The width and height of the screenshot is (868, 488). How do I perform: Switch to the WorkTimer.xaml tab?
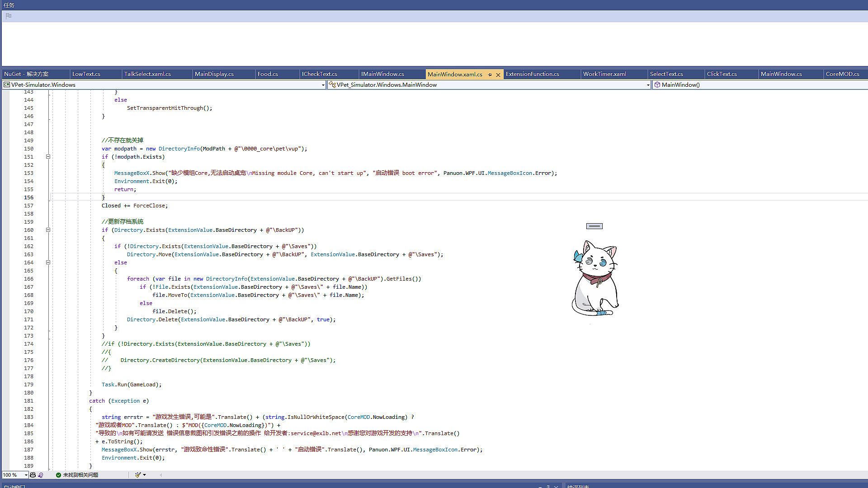tap(604, 74)
